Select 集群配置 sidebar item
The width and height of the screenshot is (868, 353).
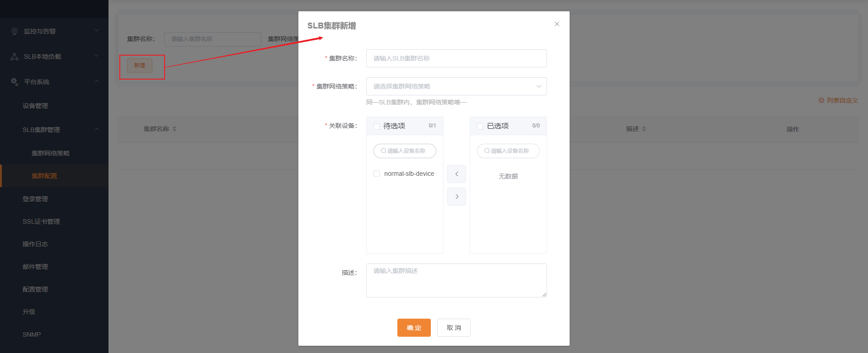pyautogui.click(x=54, y=176)
